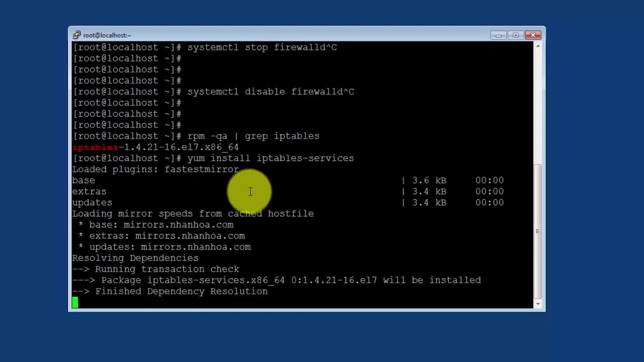Click 'rpm -qa | grep iptables' command
Image resolution: width=644 pixels, height=362 pixels.
(x=253, y=136)
